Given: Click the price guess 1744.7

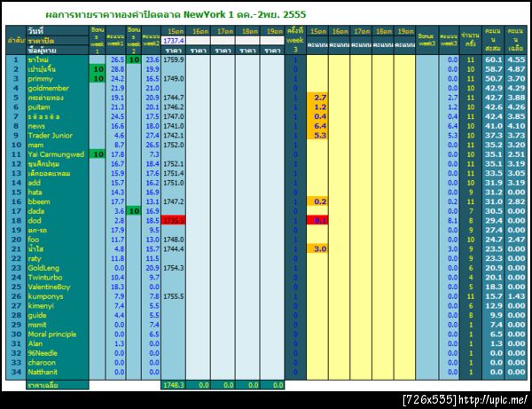Looking at the screenshot, I should (174, 98).
